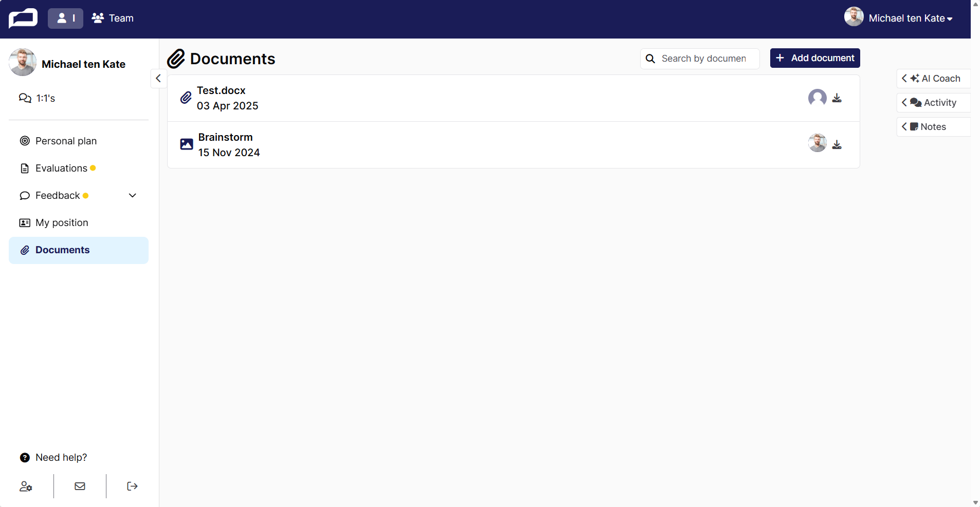Screen dimensions: 980x507
Task: Expand the Feedback submenu chevron
Action: [x=133, y=195]
